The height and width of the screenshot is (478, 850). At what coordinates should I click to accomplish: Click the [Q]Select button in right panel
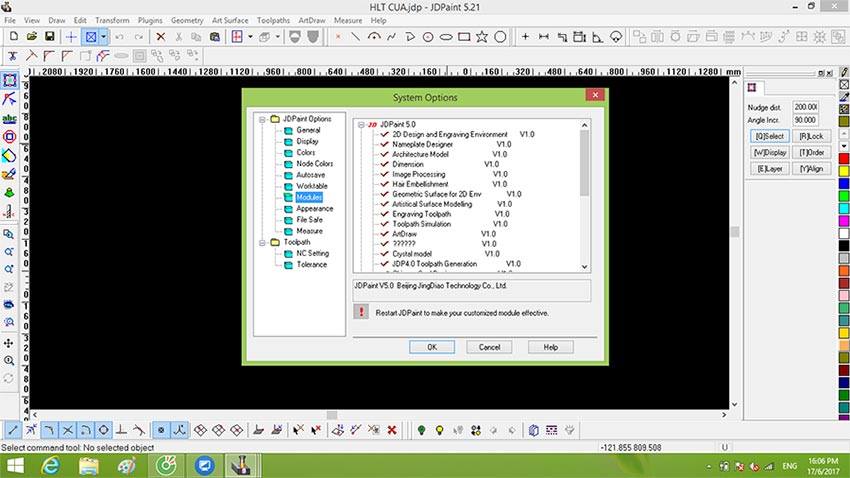[x=770, y=136]
